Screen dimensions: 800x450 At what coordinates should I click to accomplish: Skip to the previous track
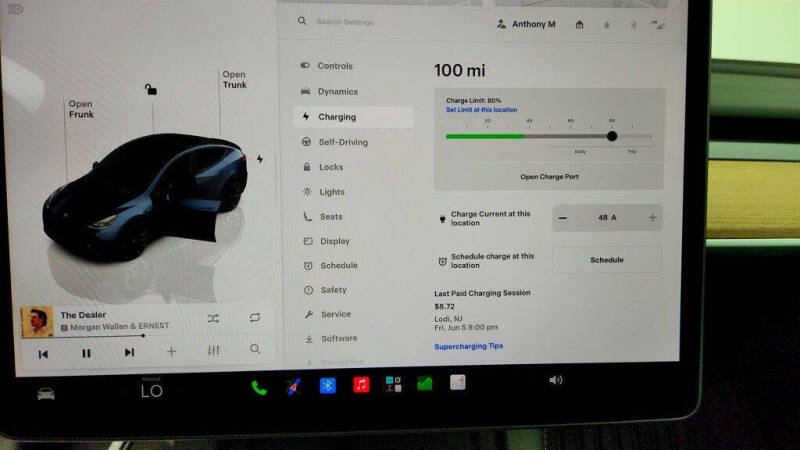point(43,354)
